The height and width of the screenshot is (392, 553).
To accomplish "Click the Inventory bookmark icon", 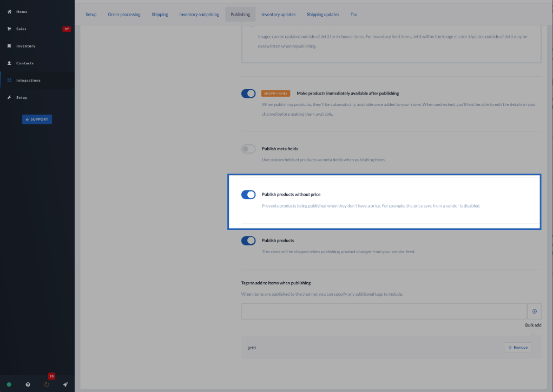I will click(9, 46).
